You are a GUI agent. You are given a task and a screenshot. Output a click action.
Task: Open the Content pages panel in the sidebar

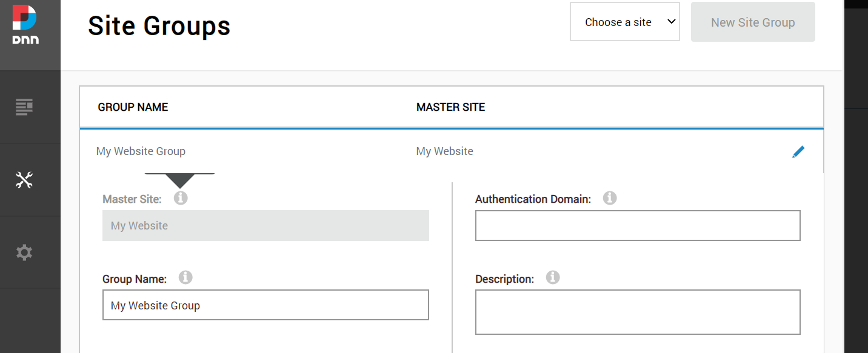24,107
